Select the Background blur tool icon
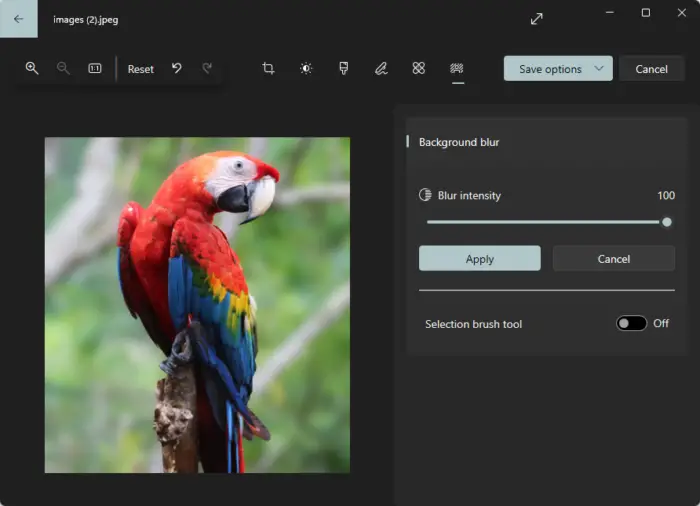This screenshot has width=700, height=506. pyautogui.click(x=457, y=68)
